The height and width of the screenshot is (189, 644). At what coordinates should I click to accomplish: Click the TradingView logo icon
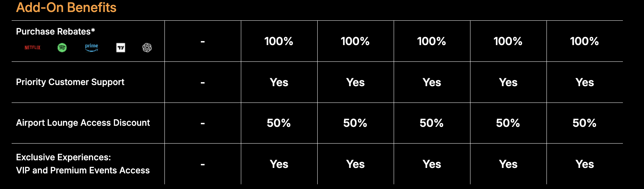coord(121,48)
